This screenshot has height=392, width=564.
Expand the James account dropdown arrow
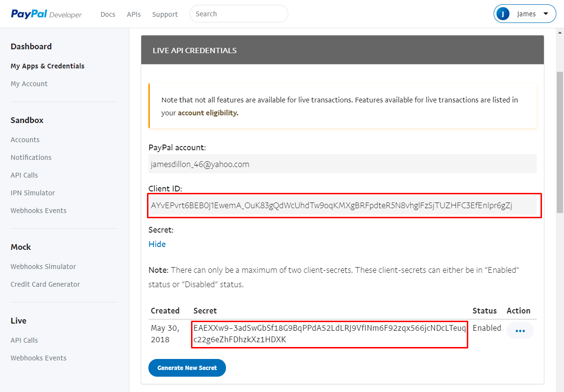pyautogui.click(x=546, y=14)
